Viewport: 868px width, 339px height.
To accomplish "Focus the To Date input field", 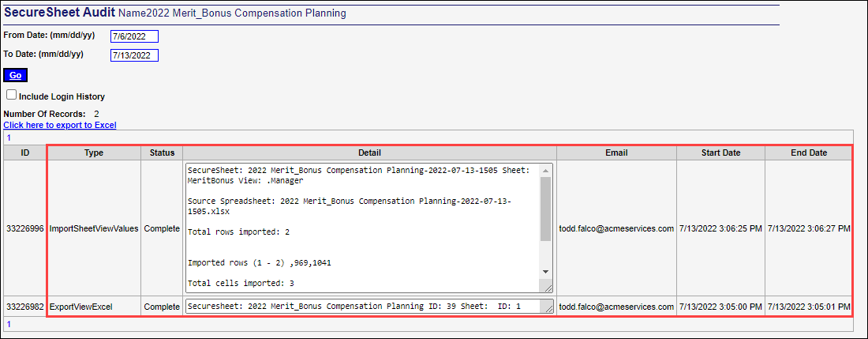I will (x=134, y=55).
